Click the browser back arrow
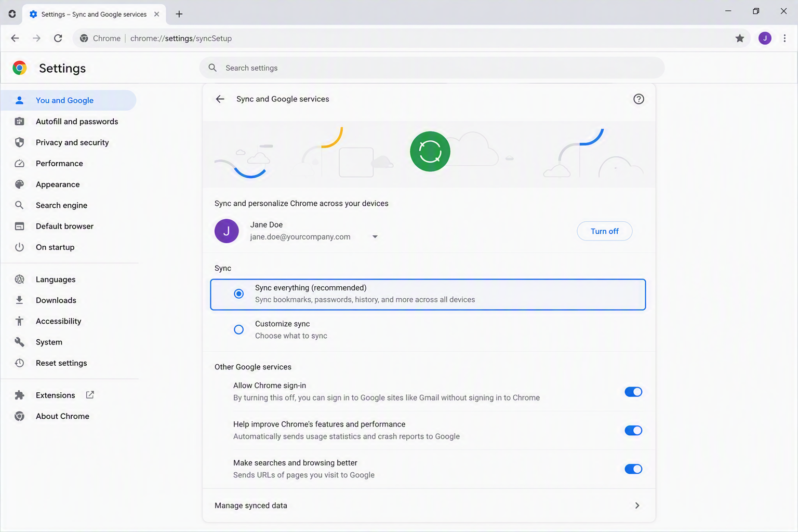798x532 pixels. pyautogui.click(x=15, y=38)
